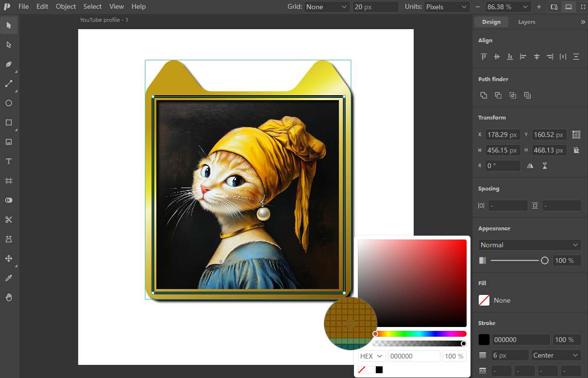Image resolution: width=588 pixels, height=378 pixels.
Task: Choose the white preset swatch in color picker
Action: click(370, 370)
